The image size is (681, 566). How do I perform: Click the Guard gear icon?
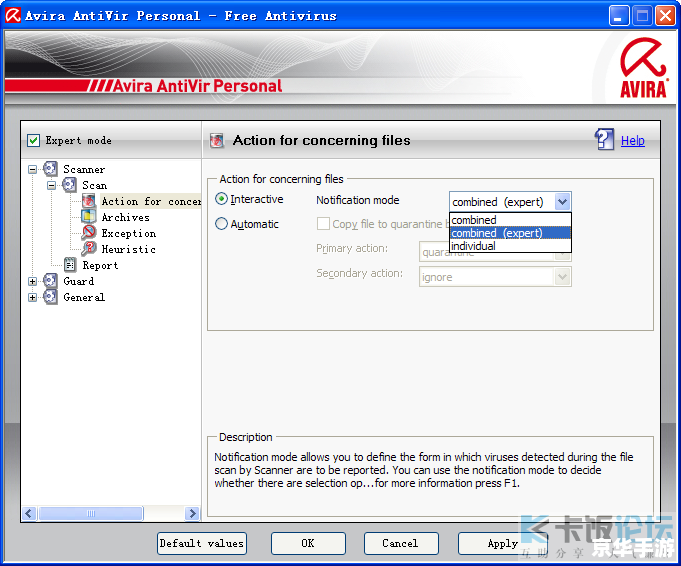pos(50,281)
